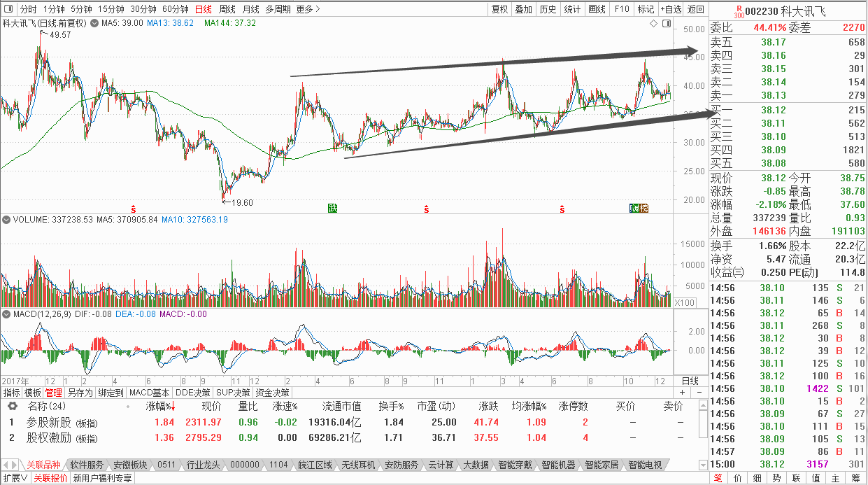This screenshot has width=868, height=485.
Task: Click the green 跌 marker on the chart
Action: point(333,208)
